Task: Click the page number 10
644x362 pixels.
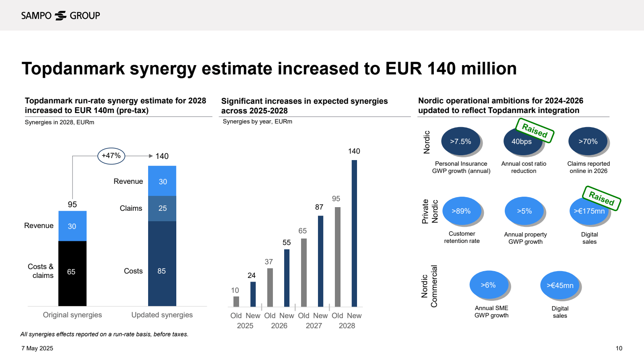Action: 619,348
